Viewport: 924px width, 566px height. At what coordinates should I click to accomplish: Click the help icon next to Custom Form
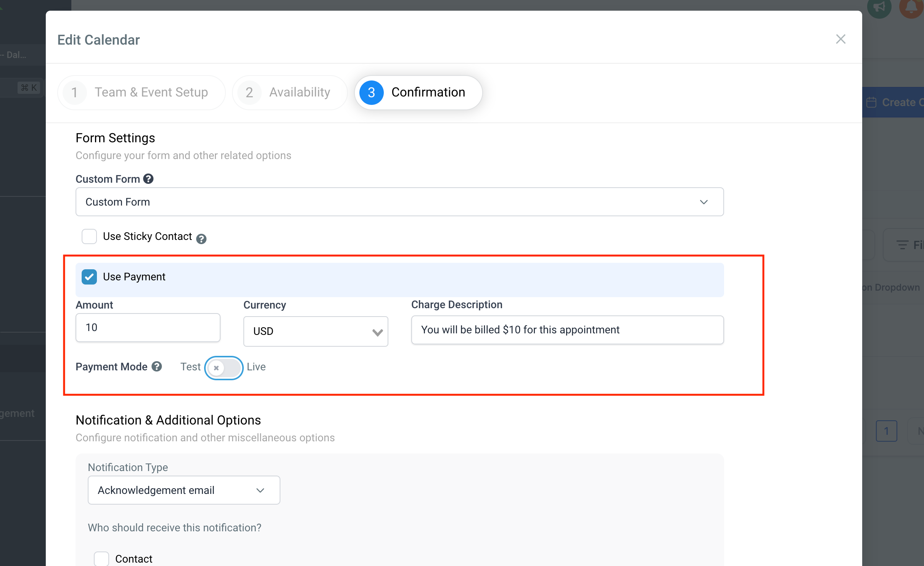tap(148, 178)
